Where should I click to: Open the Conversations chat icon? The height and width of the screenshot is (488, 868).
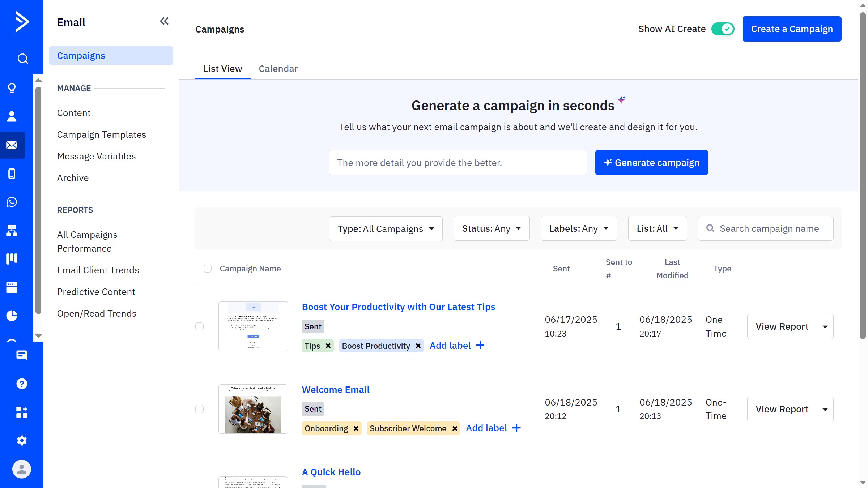pyautogui.click(x=22, y=355)
